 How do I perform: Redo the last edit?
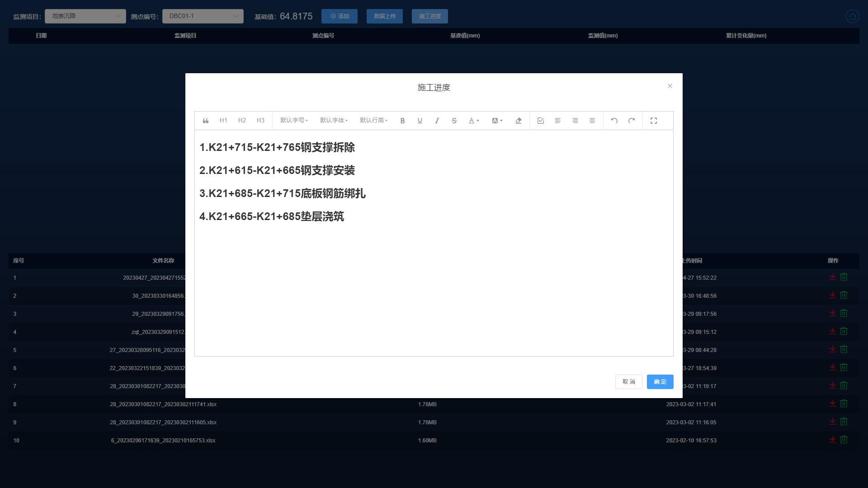(631, 121)
